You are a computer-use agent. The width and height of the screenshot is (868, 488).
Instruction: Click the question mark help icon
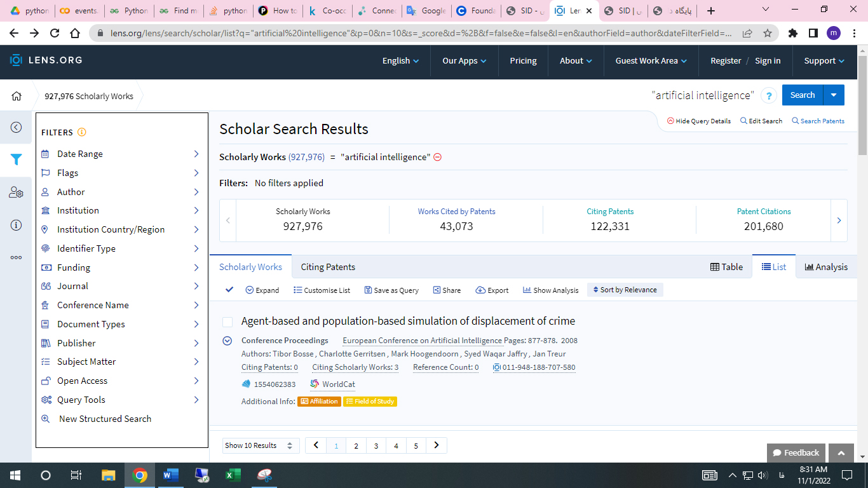768,95
